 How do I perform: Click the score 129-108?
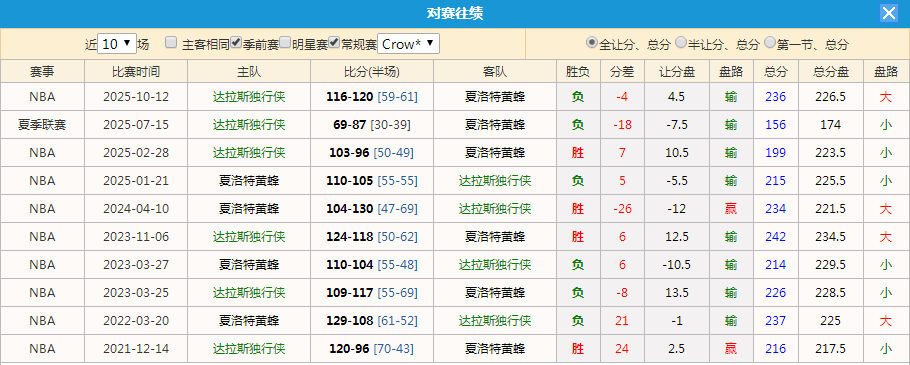pos(349,321)
